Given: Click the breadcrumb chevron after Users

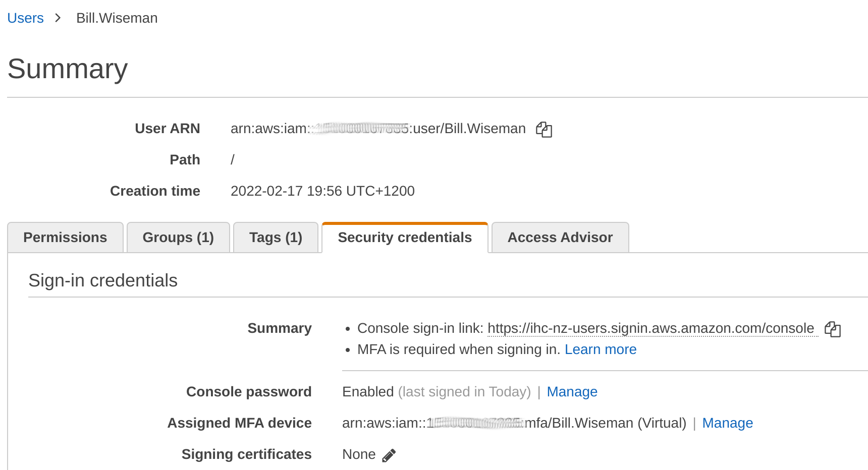Looking at the screenshot, I should (58, 18).
